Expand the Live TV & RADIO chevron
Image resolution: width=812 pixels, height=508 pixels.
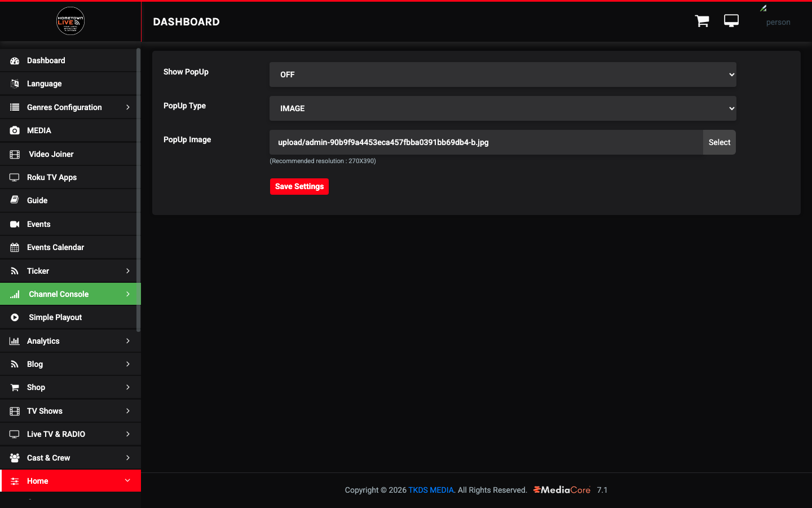tap(128, 434)
